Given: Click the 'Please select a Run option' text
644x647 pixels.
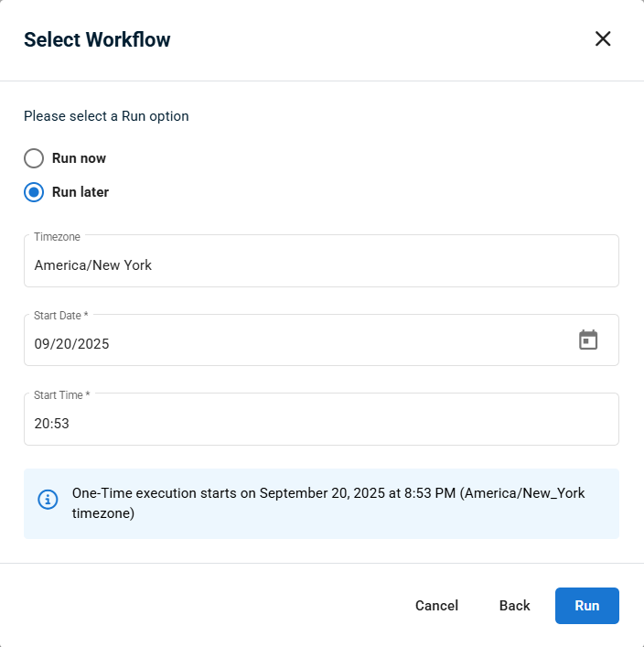Looking at the screenshot, I should pos(106,116).
